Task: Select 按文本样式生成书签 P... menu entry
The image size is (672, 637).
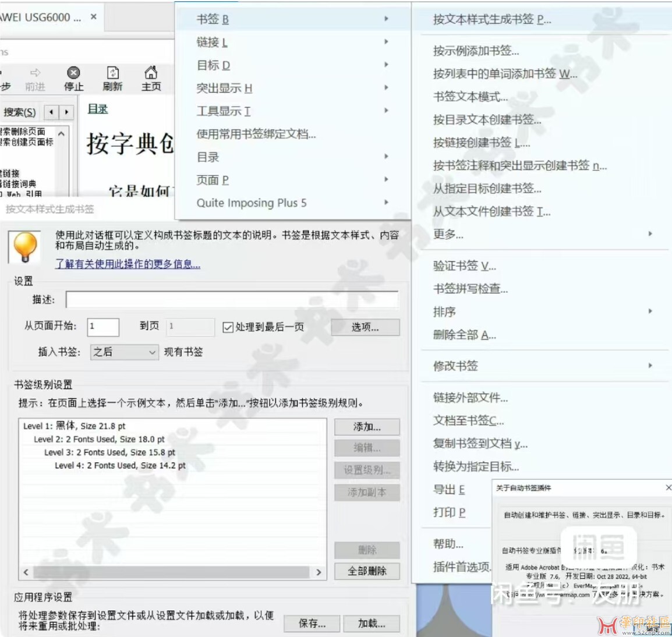Action: (x=491, y=19)
